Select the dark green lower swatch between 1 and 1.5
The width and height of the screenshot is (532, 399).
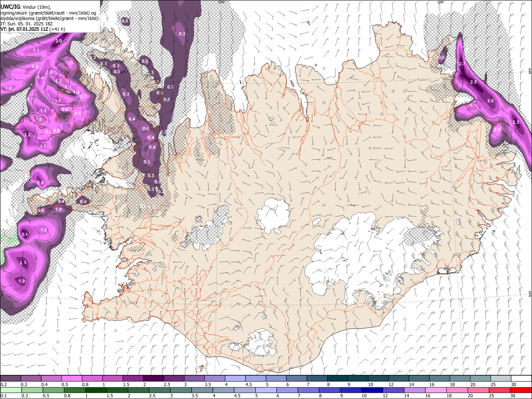point(96,390)
